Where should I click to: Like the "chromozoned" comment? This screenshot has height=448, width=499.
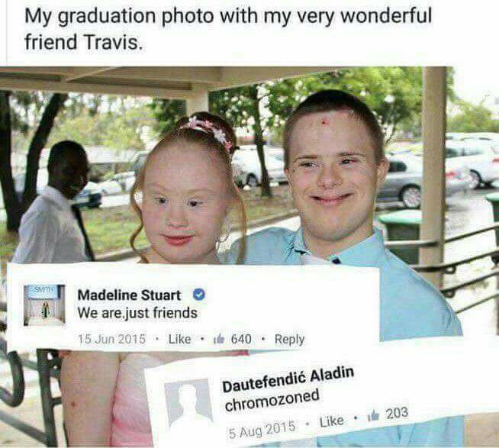pyautogui.click(x=332, y=421)
